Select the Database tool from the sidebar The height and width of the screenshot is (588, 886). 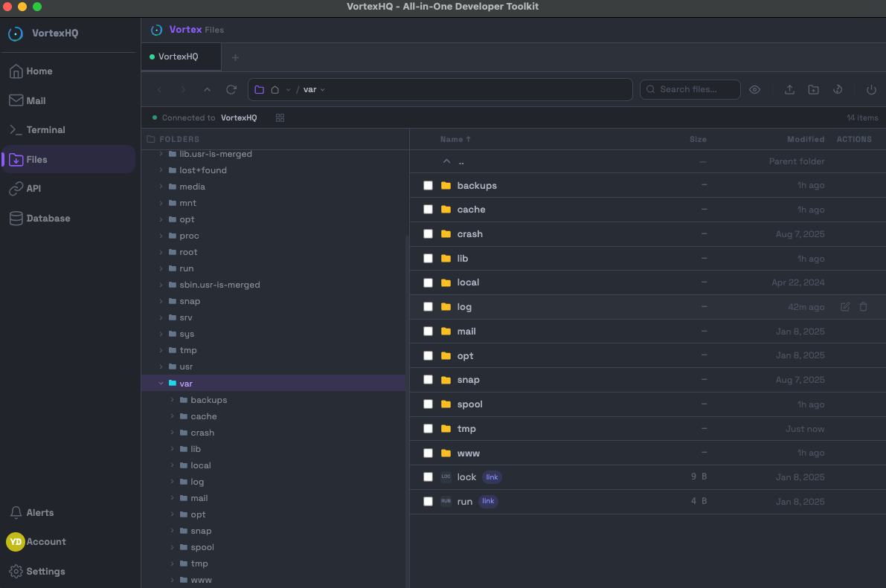[47, 218]
